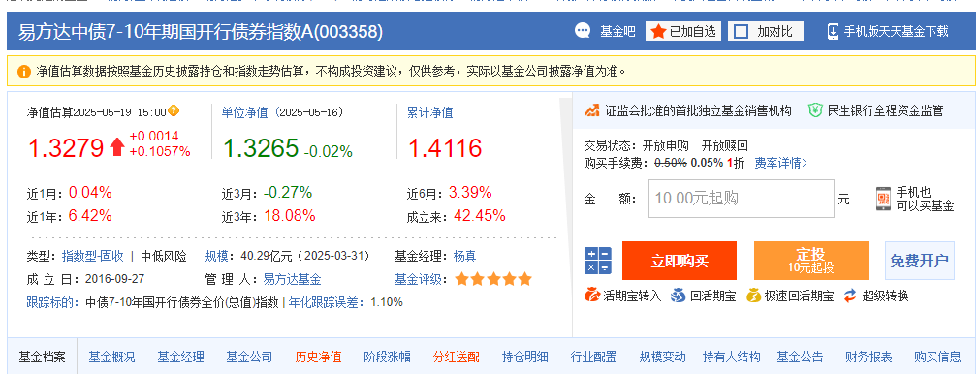
Task: Open the 历史净值 tab
Action: pyautogui.click(x=318, y=358)
